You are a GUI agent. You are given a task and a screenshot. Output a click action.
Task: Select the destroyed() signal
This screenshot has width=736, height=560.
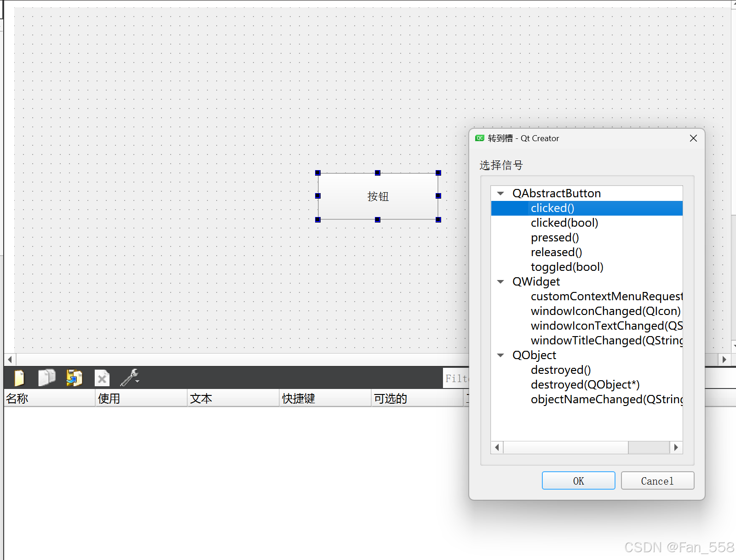coord(587,370)
